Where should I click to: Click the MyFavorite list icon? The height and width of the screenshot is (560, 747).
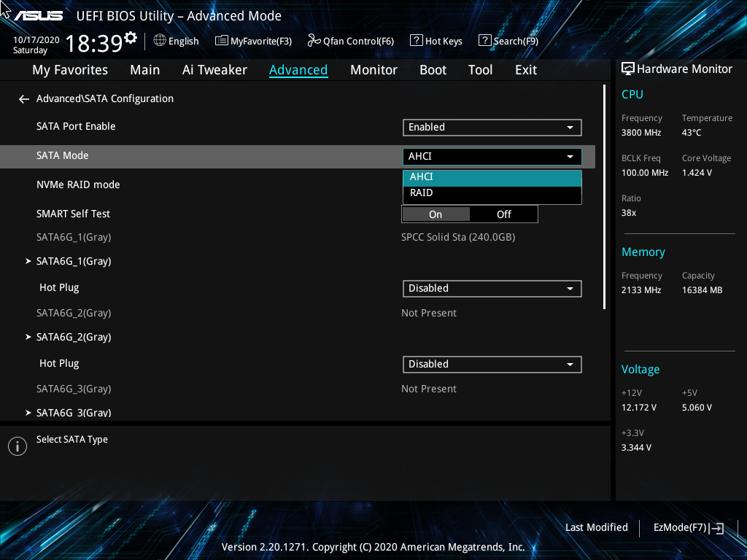click(x=222, y=41)
